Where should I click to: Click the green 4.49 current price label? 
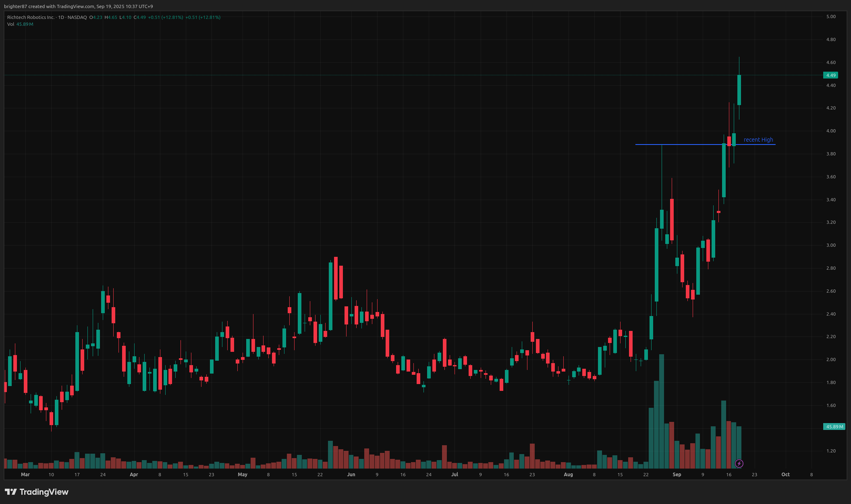click(830, 75)
